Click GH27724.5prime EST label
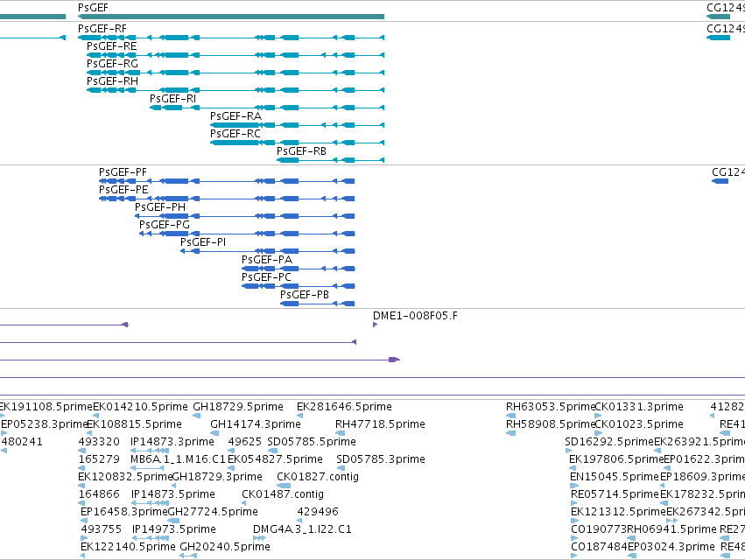 point(213,513)
